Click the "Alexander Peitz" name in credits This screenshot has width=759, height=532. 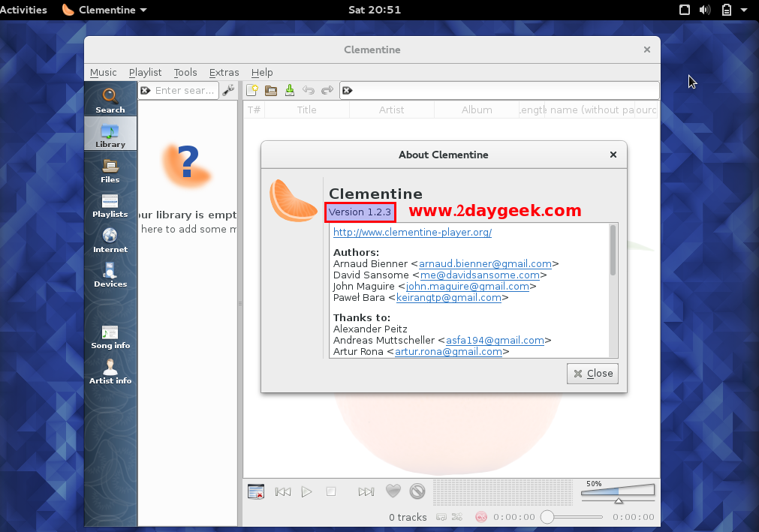click(370, 329)
